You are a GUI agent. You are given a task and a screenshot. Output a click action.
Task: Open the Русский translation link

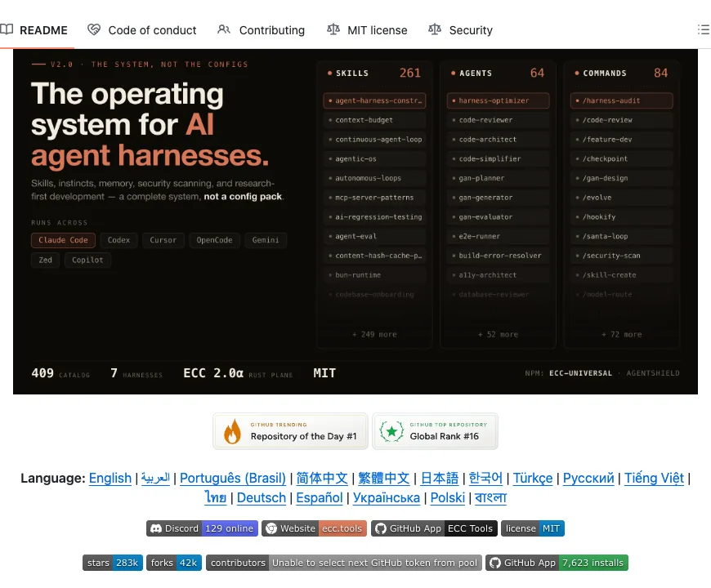tap(588, 478)
